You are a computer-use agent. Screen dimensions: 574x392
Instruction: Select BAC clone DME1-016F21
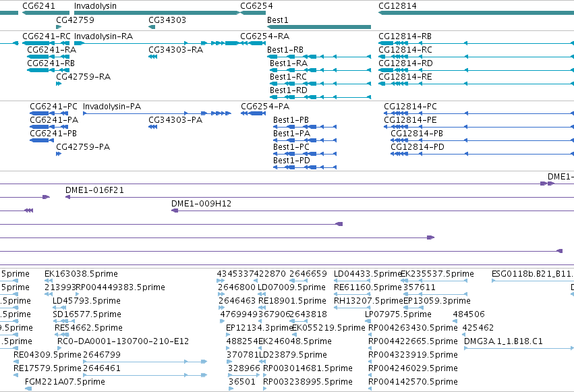tap(320, 197)
